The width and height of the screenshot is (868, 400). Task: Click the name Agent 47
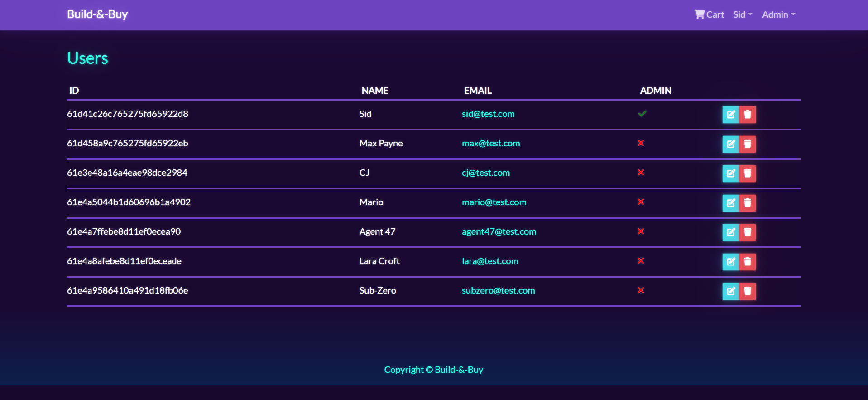[x=377, y=231]
